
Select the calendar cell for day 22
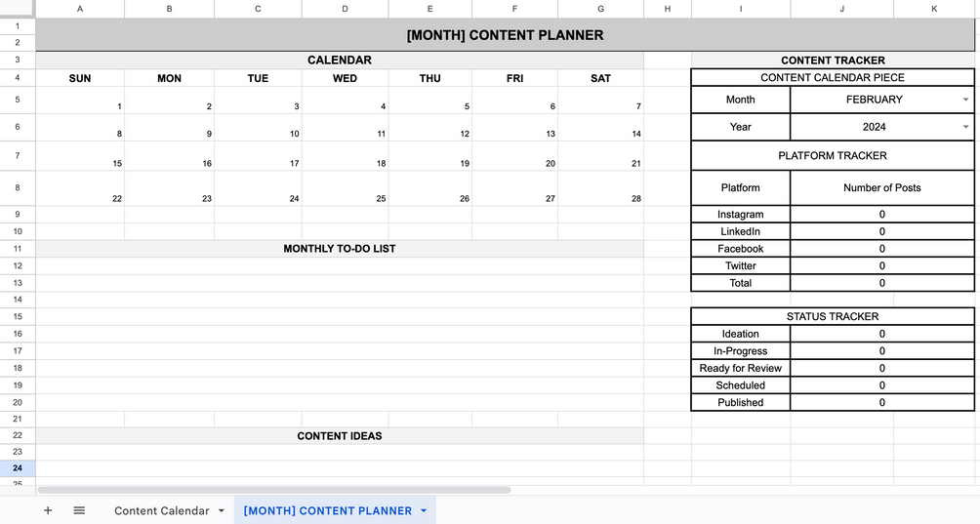(80, 188)
